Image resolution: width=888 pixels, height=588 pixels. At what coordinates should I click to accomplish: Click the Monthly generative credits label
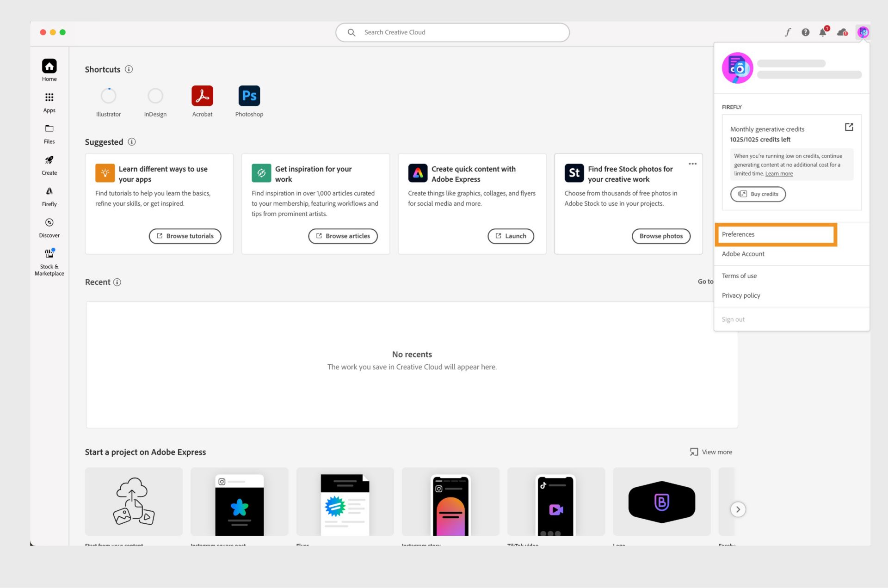click(767, 129)
